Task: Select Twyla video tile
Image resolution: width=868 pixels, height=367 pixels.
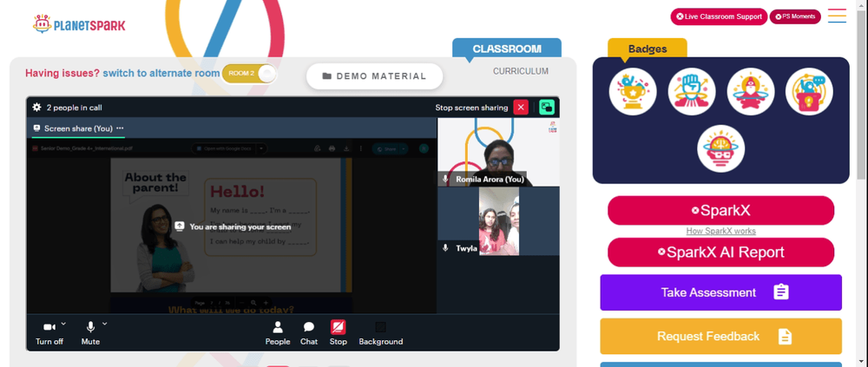Action: pyautogui.click(x=498, y=221)
